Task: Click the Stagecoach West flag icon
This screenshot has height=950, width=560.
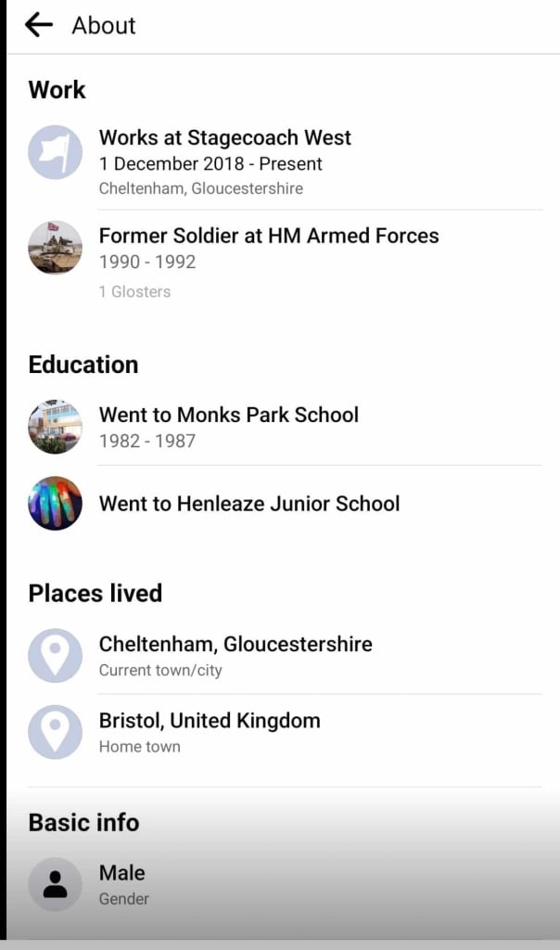Action: click(x=56, y=152)
